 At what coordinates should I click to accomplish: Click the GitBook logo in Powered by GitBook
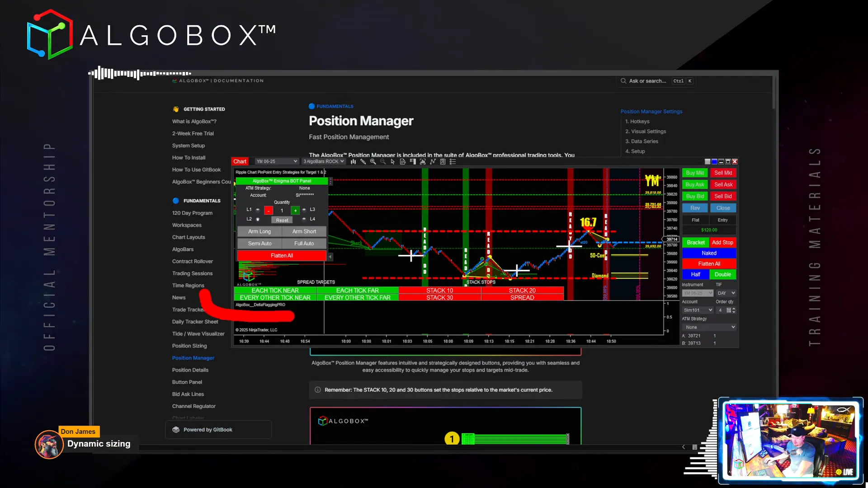click(x=176, y=430)
